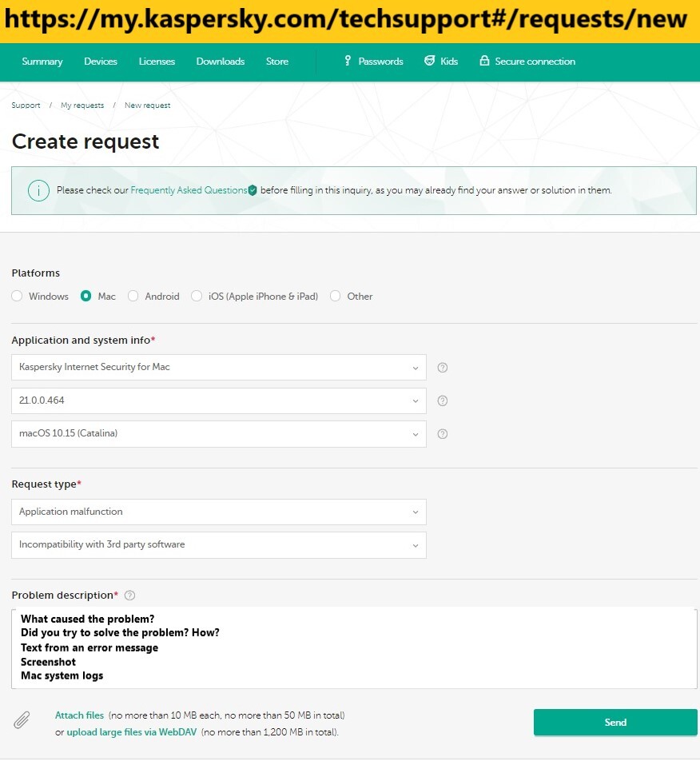Open the macOS 10.15 (Catalina) dropdown

(219, 434)
